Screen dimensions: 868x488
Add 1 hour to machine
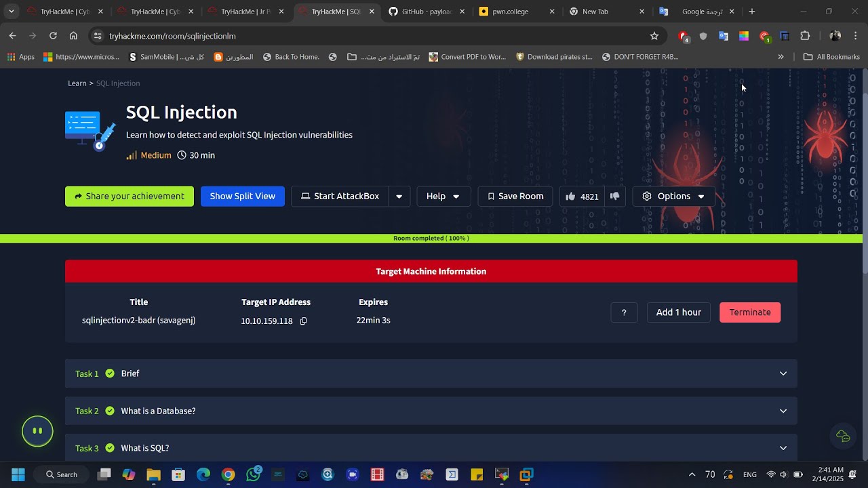click(678, 312)
